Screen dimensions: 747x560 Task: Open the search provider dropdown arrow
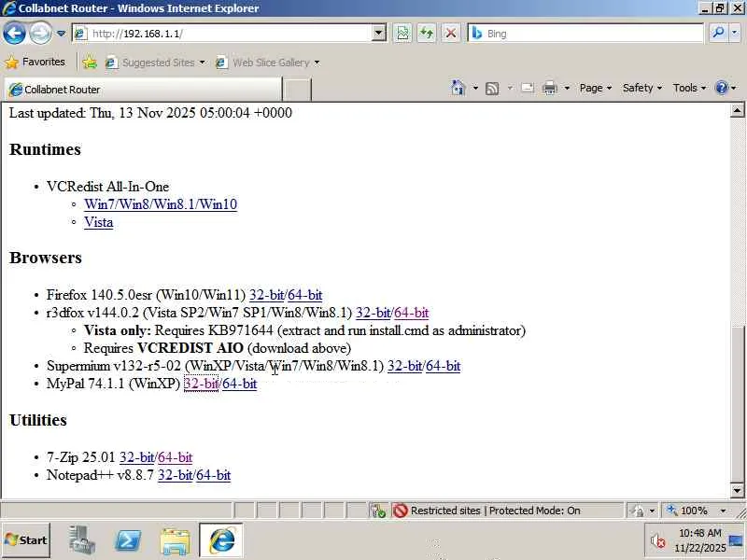[x=735, y=33]
